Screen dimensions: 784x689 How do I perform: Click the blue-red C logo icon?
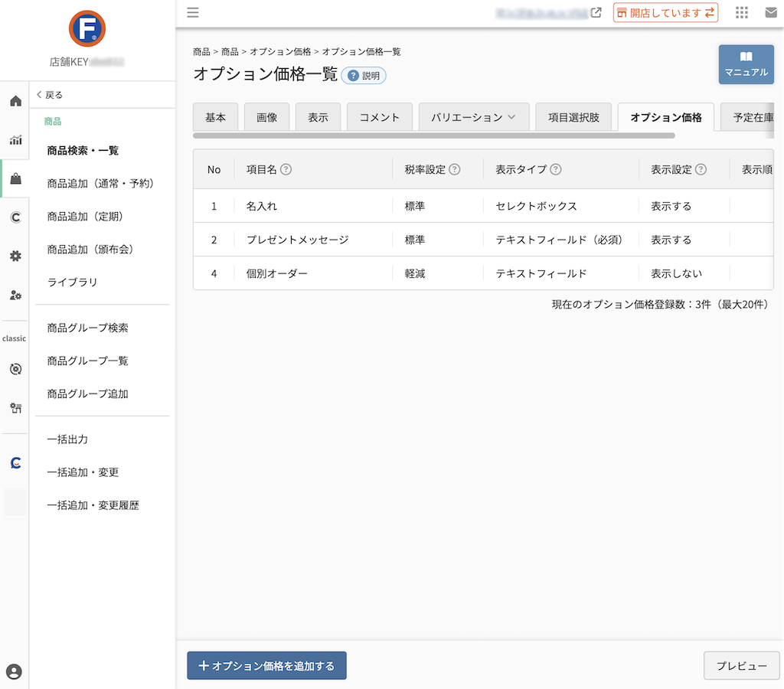(x=15, y=463)
